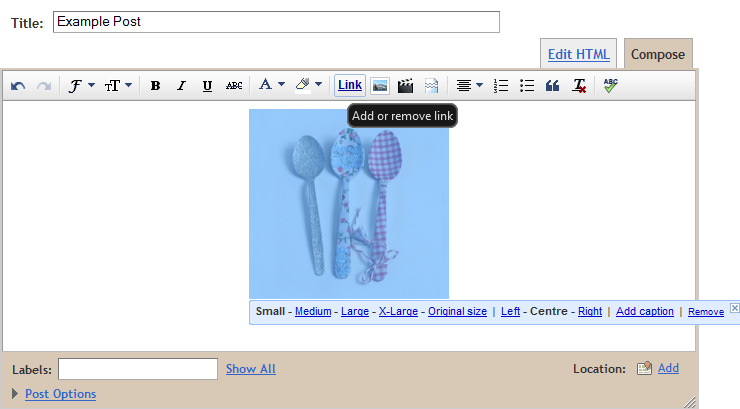This screenshot has height=409, width=740.
Task: Apply a numbered list
Action: pos(501,86)
